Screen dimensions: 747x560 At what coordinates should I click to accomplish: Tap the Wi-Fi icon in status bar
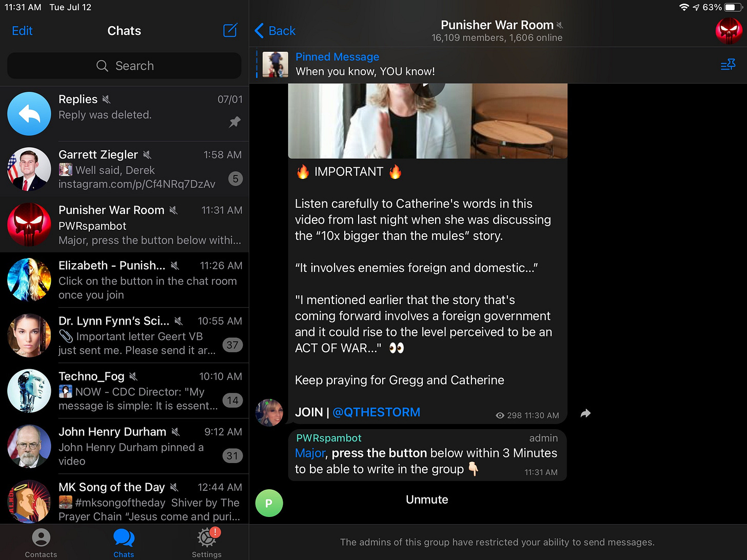tap(684, 7)
